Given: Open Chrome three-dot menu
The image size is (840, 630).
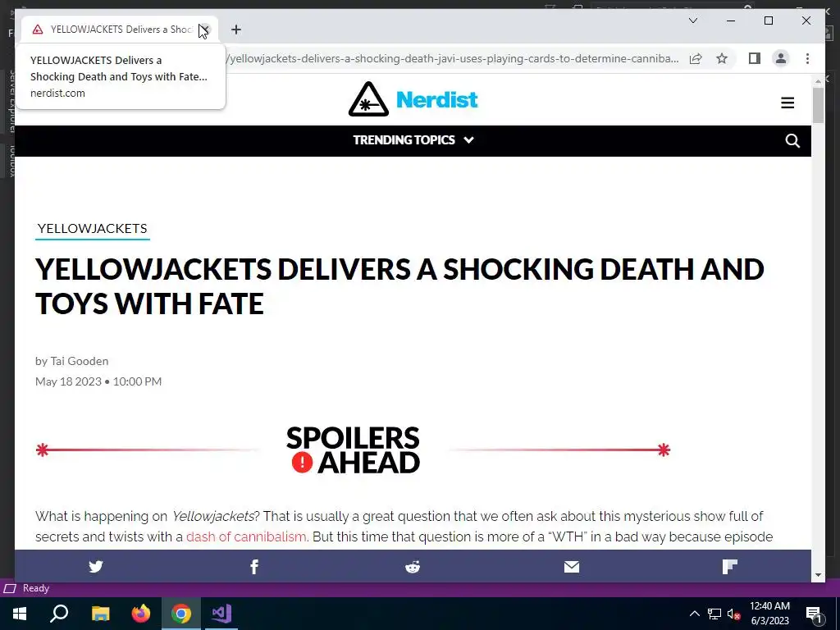Looking at the screenshot, I should coord(807,58).
